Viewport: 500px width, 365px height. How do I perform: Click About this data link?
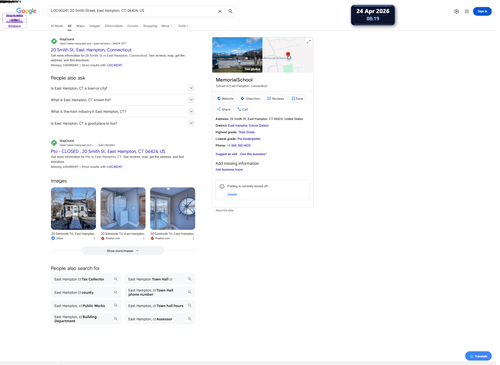(224, 211)
